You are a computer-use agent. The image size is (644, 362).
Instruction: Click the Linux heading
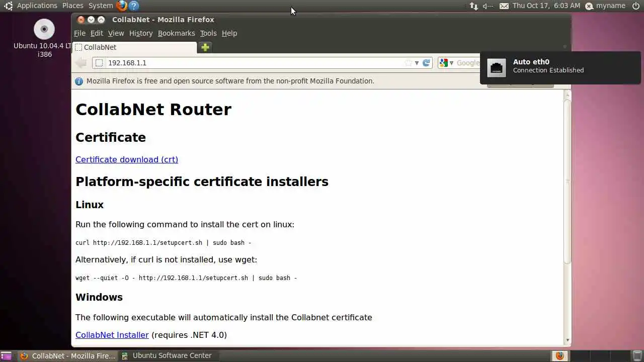tap(90, 205)
